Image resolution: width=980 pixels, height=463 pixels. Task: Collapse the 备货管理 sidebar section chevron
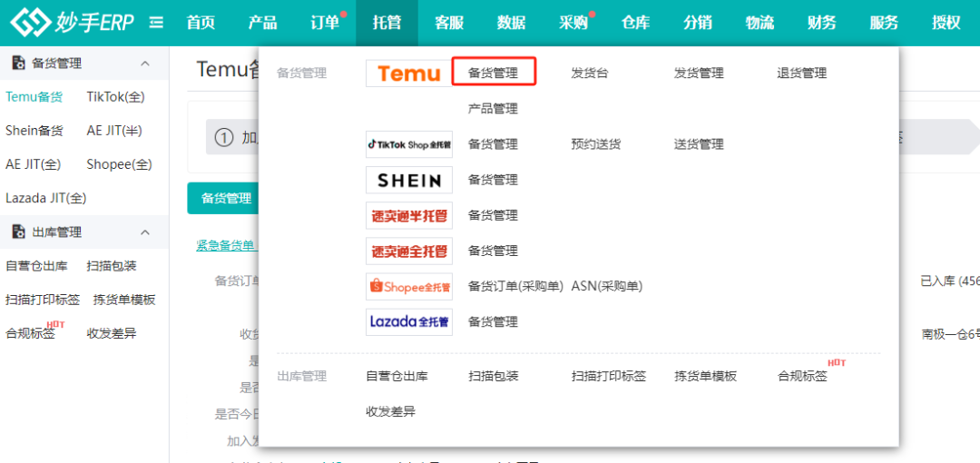click(145, 64)
